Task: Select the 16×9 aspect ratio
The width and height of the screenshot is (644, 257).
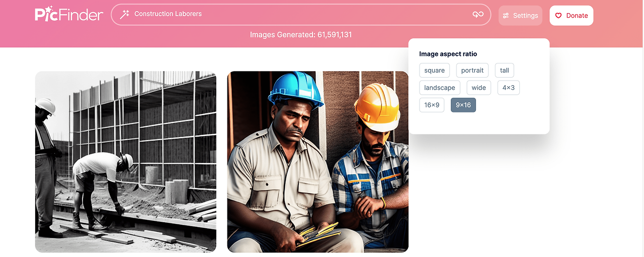Action: tap(432, 105)
